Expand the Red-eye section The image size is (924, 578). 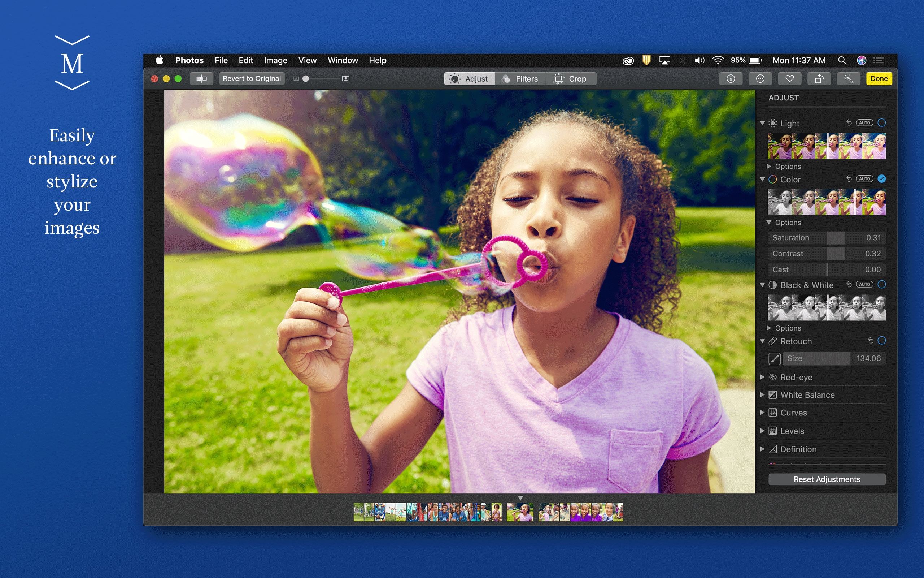click(x=762, y=377)
